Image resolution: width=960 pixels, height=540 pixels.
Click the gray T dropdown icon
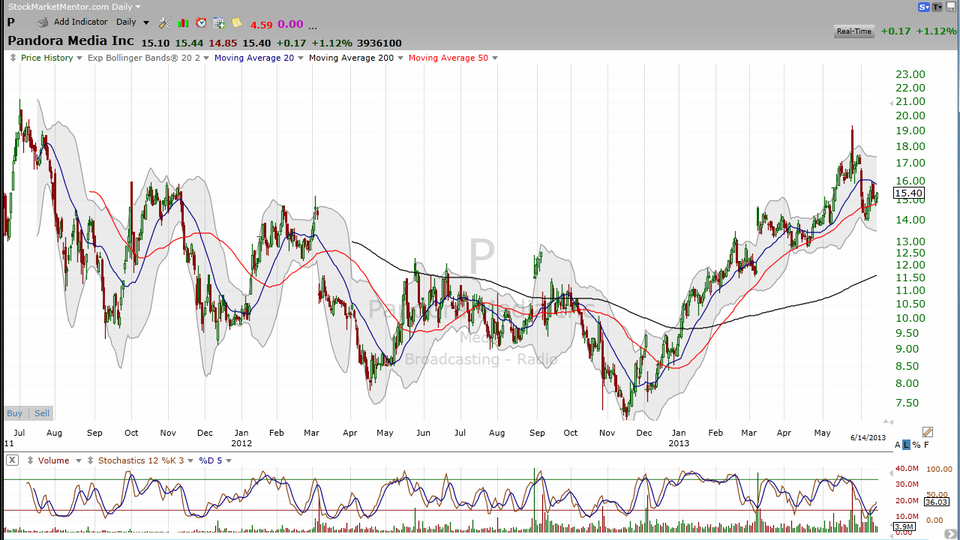937,7
